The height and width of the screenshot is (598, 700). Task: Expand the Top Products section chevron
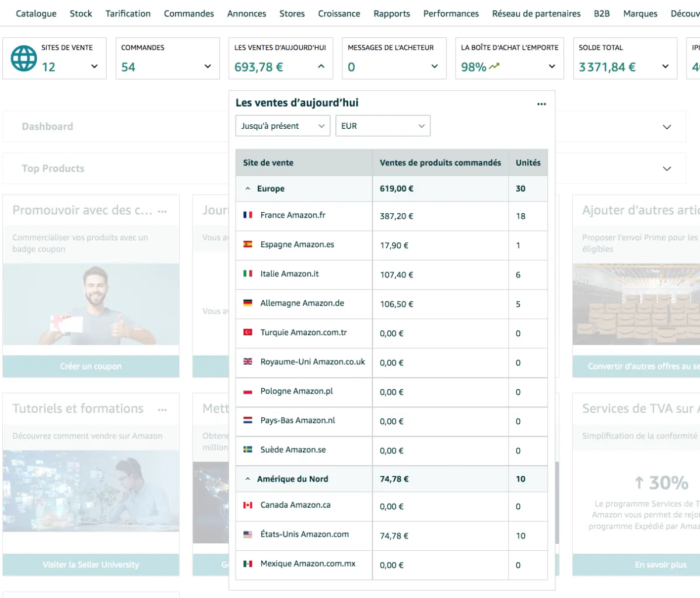point(667,168)
